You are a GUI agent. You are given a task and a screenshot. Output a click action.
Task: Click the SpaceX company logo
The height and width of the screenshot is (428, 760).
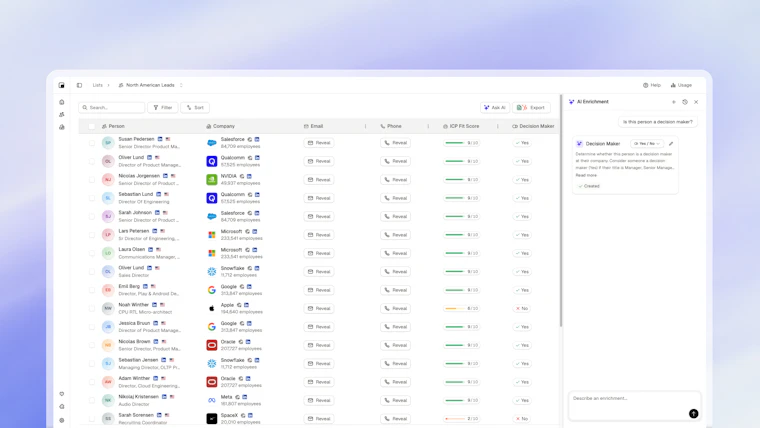[x=212, y=419]
